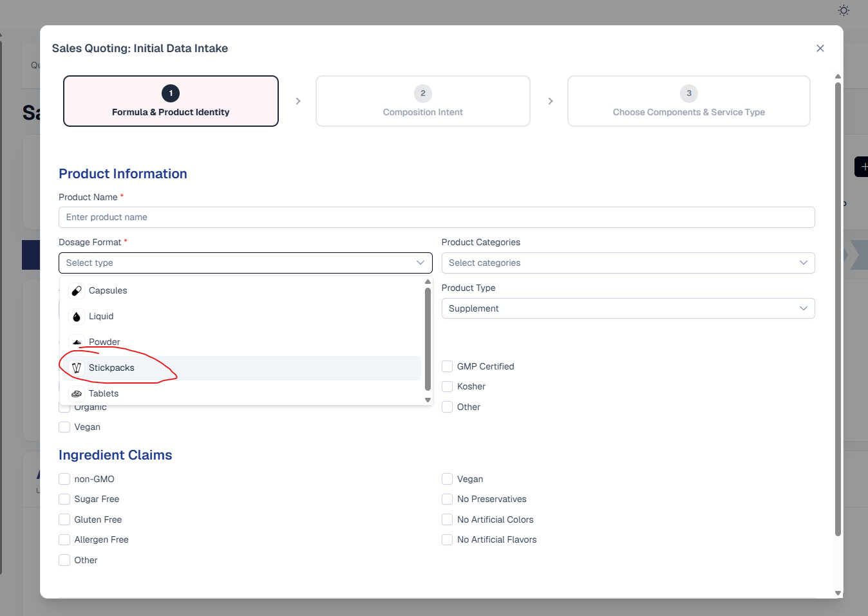Go to Composition Intent step
The width and height of the screenshot is (868, 616).
[423, 101]
